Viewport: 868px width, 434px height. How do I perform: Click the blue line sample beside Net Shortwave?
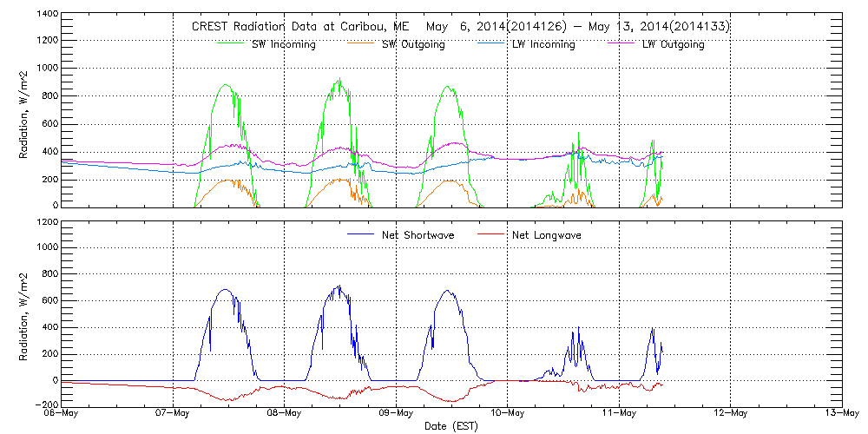(x=362, y=234)
